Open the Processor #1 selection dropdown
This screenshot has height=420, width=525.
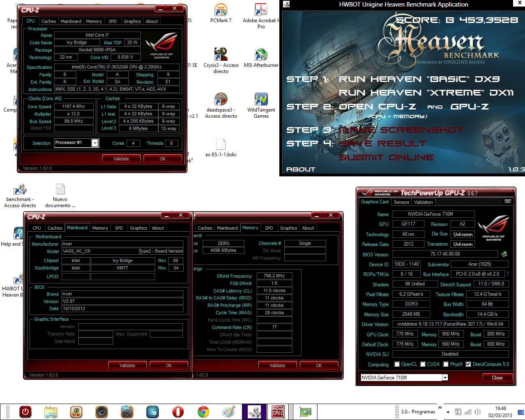95,143
